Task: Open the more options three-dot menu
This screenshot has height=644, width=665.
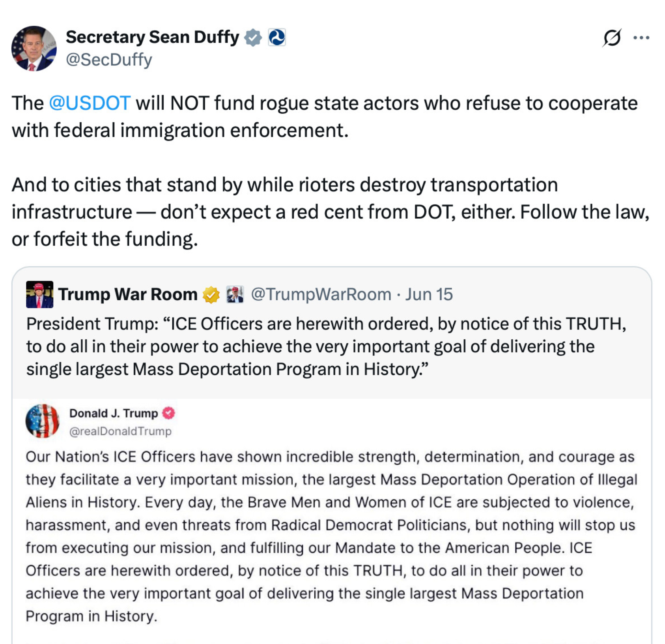Action: point(642,37)
